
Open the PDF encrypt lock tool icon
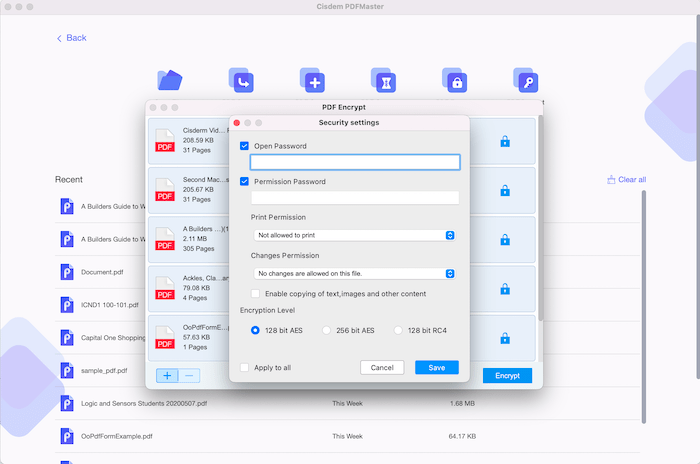click(x=454, y=80)
